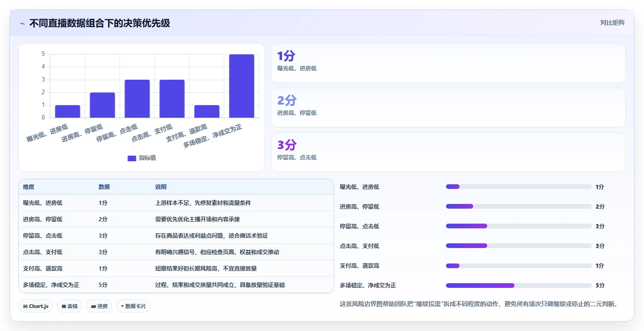This screenshot has height=331, width=644.
Task: Click progress bar for 点击高、支付低
Action: (519, 246)
